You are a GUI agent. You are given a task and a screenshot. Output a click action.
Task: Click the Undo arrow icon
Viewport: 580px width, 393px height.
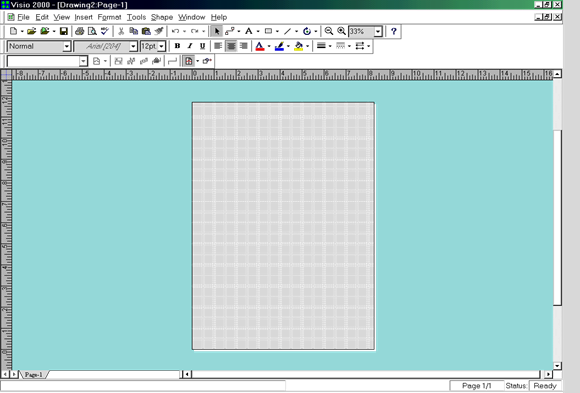tap(175, 31)
